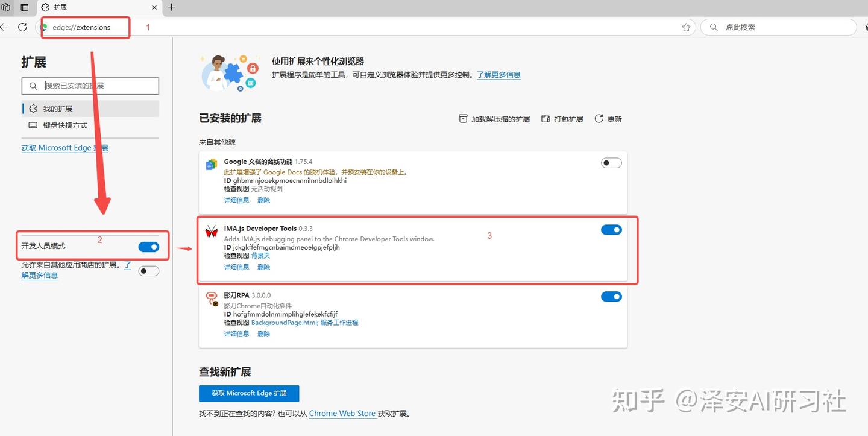Open a new tab with plus icon
The height and width of the screenshot is (436, 868).
(x=172, y=7)
